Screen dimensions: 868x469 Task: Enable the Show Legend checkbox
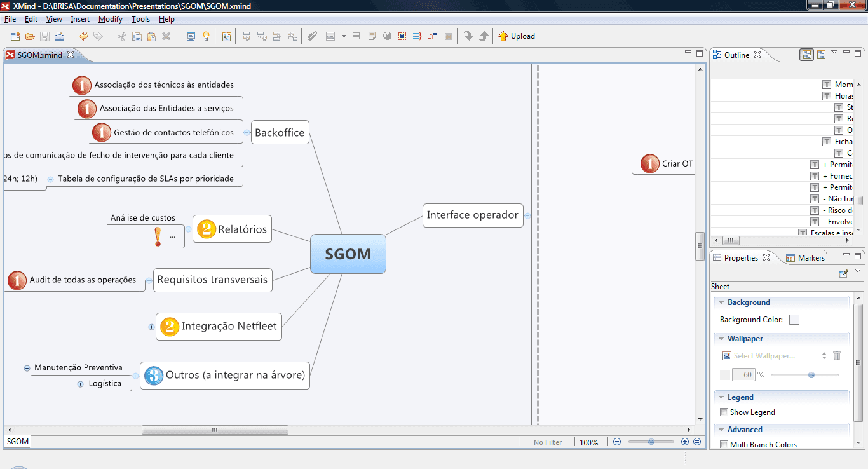click(724, 412)
